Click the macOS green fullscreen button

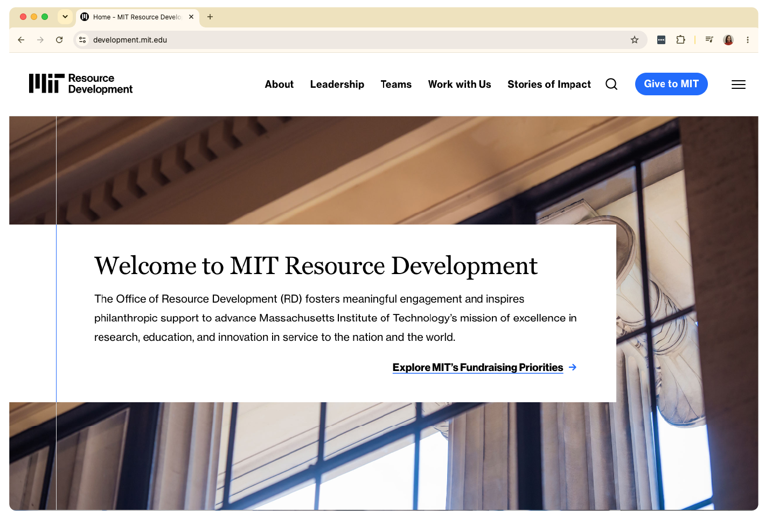click(45, 17)
